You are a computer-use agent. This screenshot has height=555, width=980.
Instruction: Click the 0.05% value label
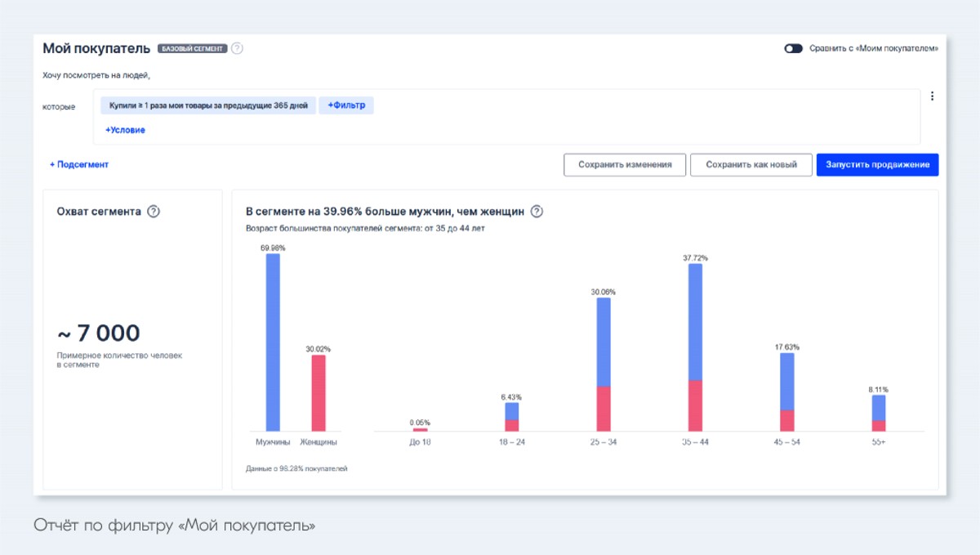(420, 423)
